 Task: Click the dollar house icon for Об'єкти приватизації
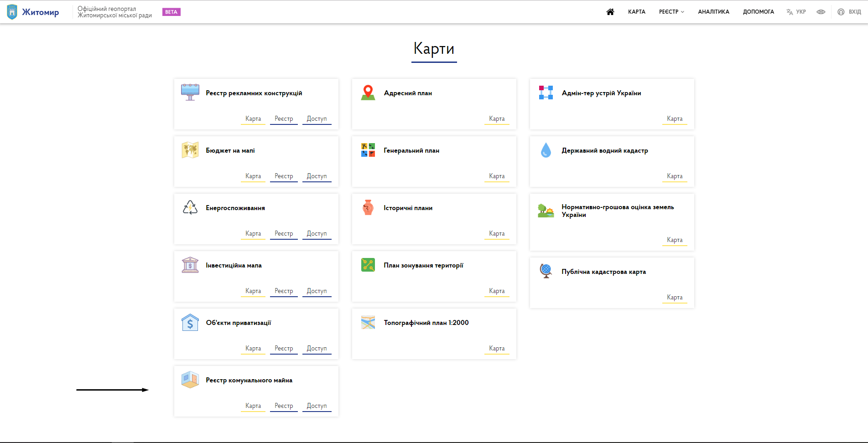(x=190, y=322)
